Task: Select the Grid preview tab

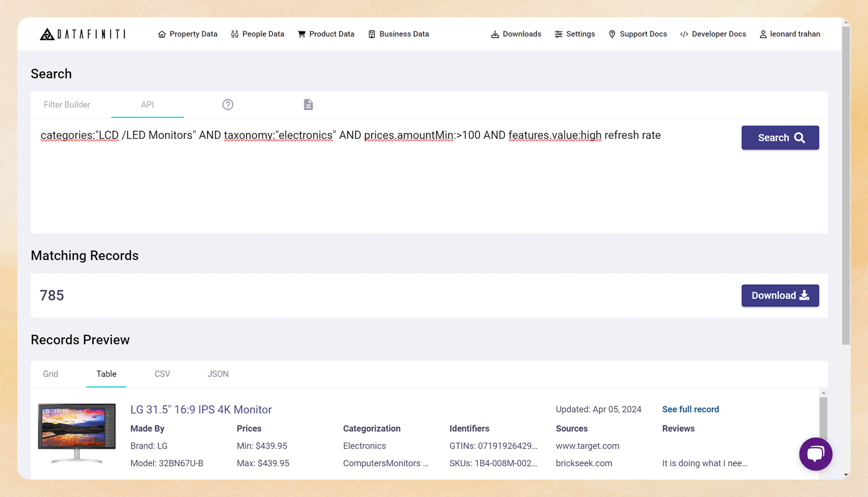Action: (x=50, y=374)
